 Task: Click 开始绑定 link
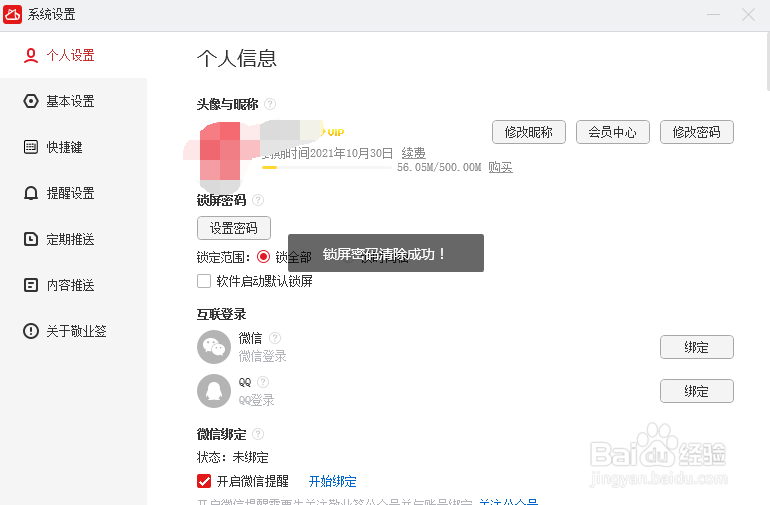tap(333, 481)
